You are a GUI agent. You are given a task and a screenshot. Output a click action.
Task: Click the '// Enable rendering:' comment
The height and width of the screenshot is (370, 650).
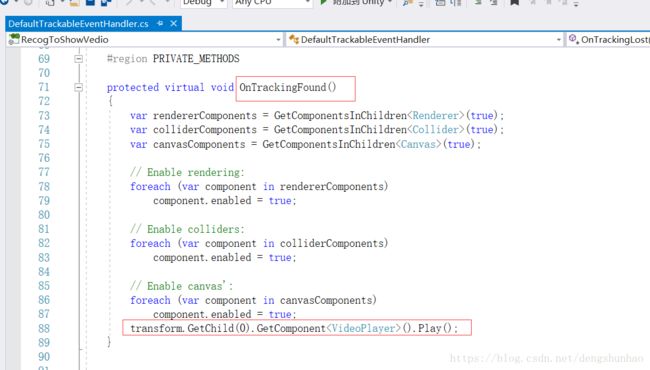pyautogui.click(x=187, y=172)
